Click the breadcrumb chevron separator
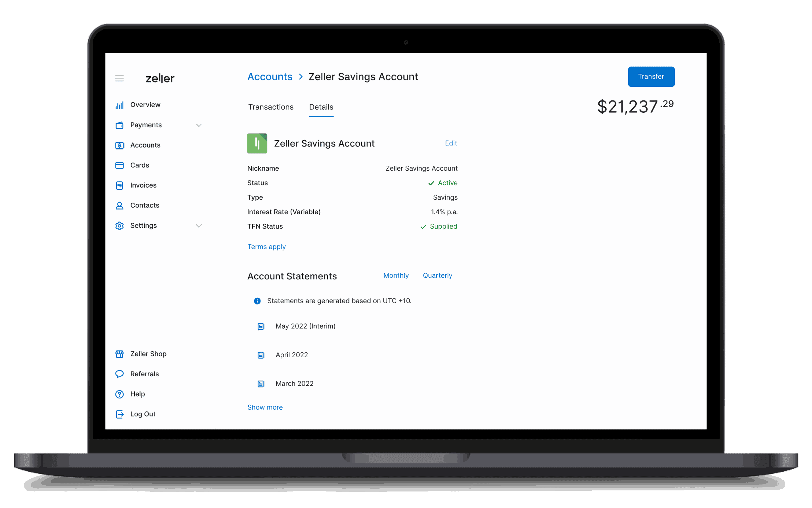 point(301,77)
